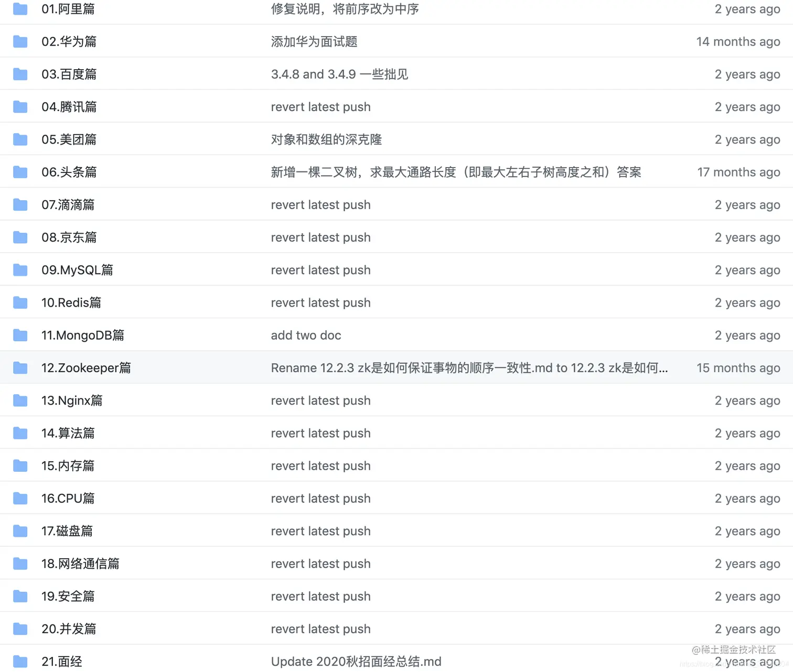This screenshot has height=672, width=793.
Task: Click '14 months ago' timestamp for 02.华为篇
Action: [738, 41]
